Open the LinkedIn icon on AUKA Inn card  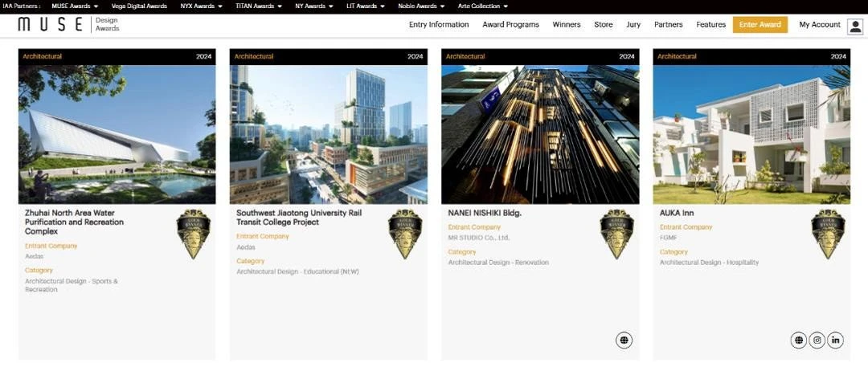tap(835, 340)
